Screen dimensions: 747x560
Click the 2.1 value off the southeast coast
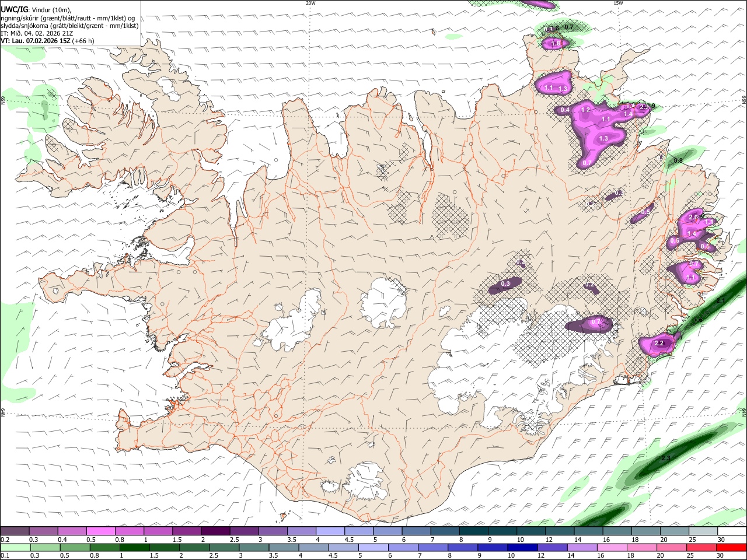(x=720, y=301)
